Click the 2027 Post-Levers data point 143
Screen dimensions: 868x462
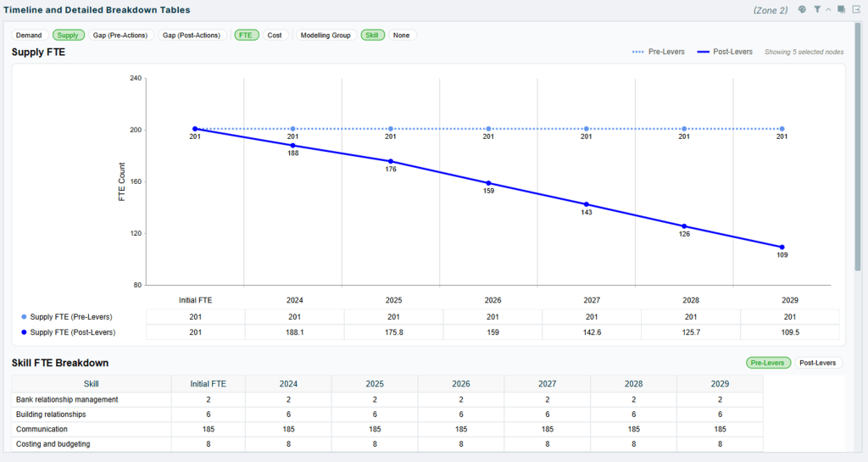pos(587,204)
